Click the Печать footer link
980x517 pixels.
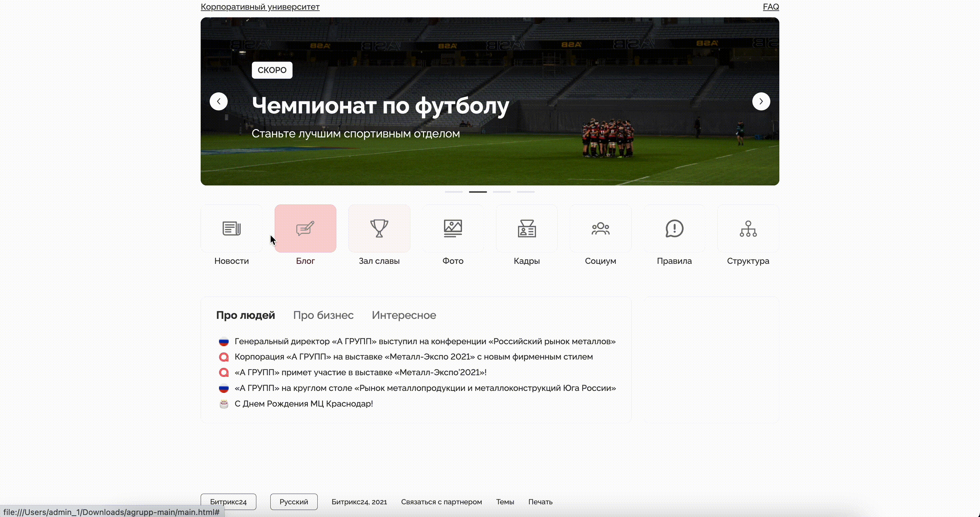coord(540,502)
